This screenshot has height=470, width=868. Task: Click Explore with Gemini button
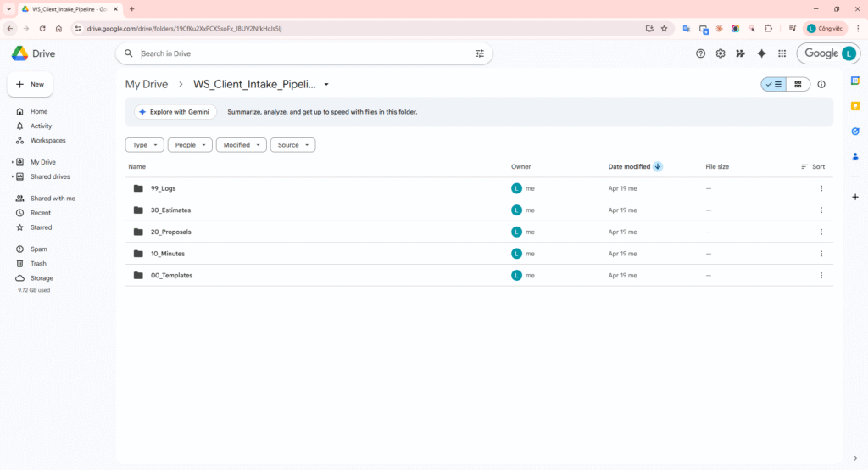click(175, 112)
